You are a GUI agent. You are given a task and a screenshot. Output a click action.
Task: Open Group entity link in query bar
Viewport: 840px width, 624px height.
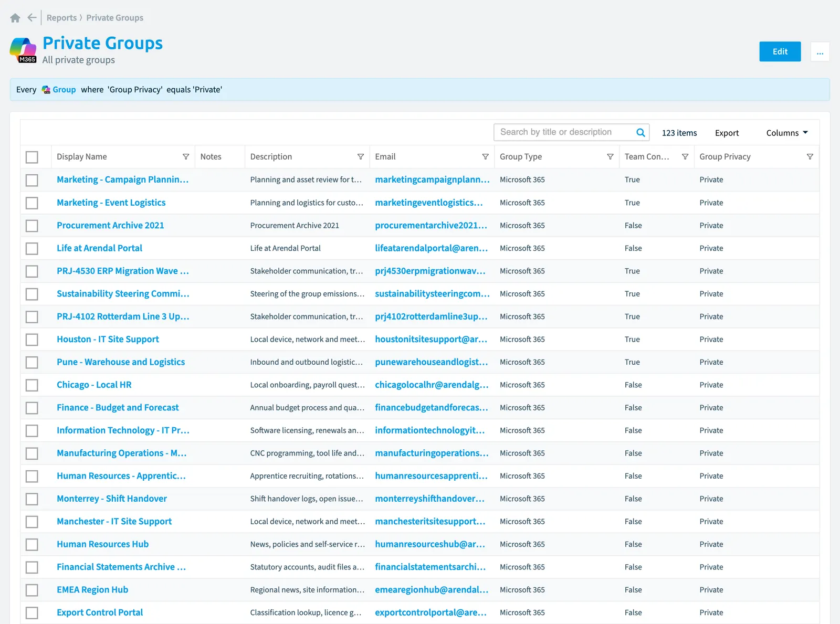(x=64, y=90)
